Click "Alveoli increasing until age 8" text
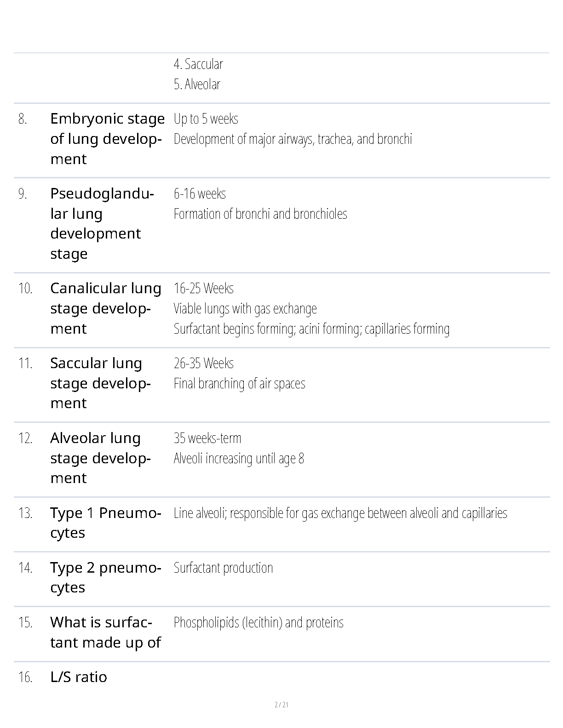 [239, 459]
